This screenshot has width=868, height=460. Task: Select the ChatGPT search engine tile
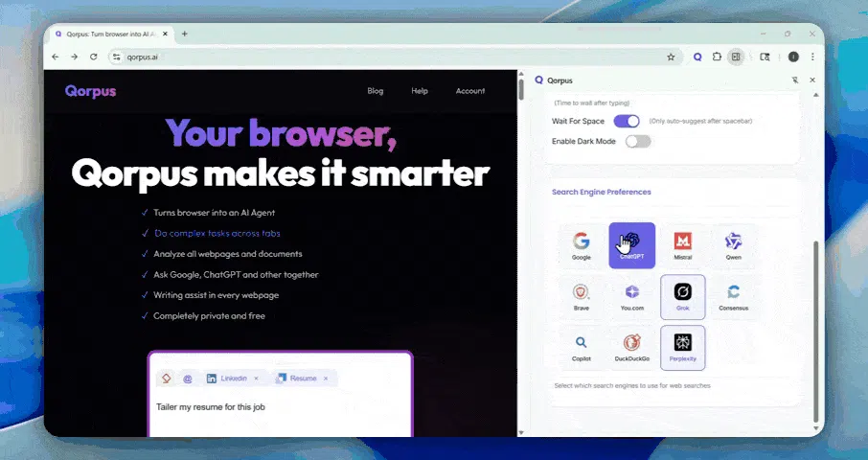point(631,245)
